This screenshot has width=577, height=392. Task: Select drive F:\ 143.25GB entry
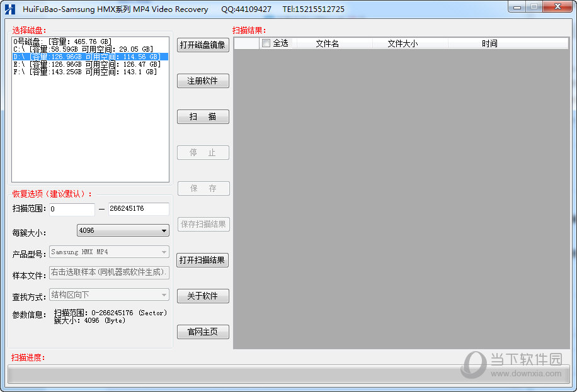90,72
